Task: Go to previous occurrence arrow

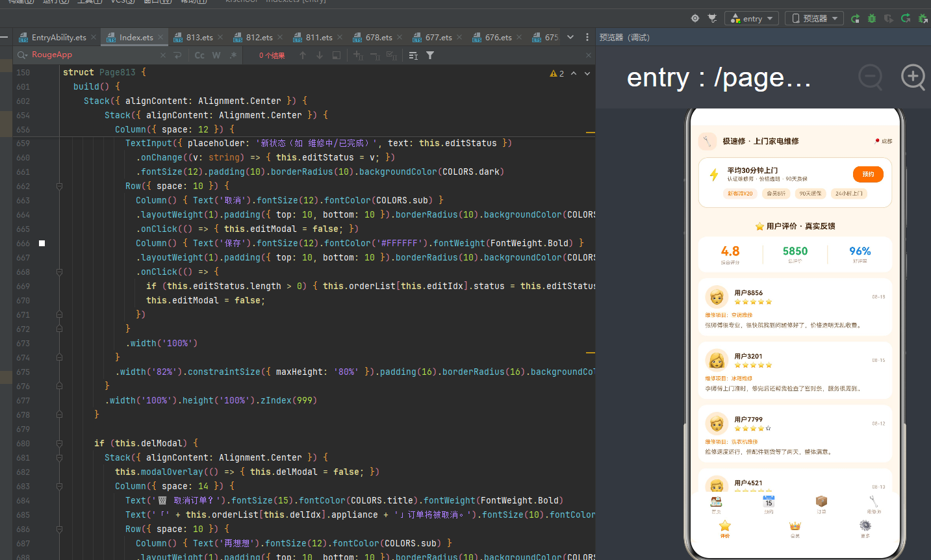Action: tap(303, 55)
